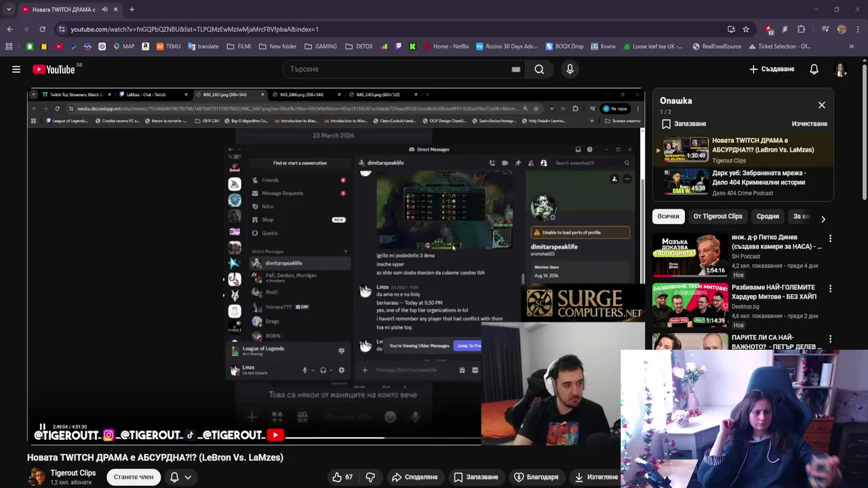Open the on-screen keyboard in search box
The image size is (868, 488).
click(516, 69)
